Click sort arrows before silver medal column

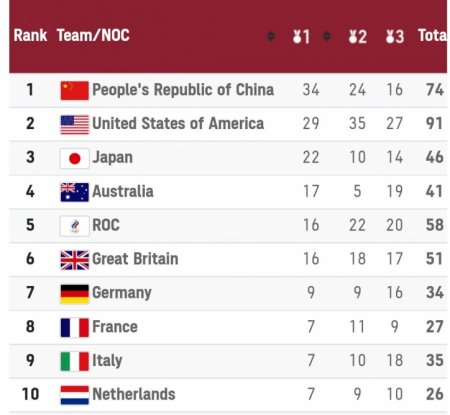[x=327, y=36]
